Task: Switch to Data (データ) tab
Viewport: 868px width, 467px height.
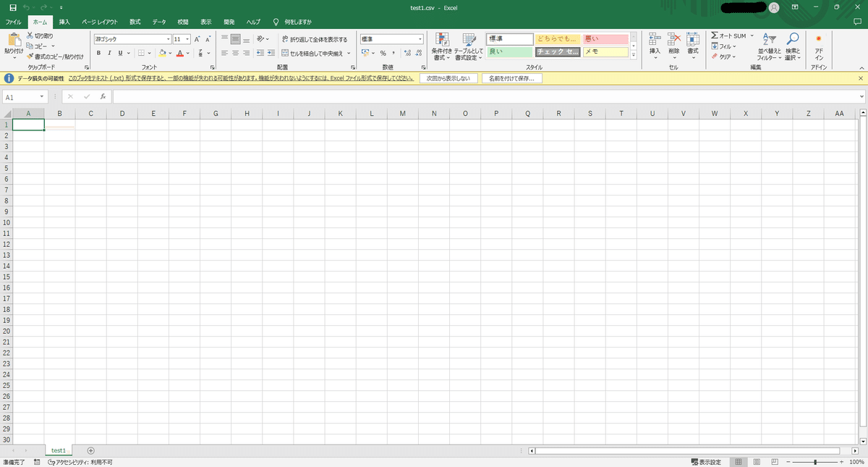Action: point(159,22)
